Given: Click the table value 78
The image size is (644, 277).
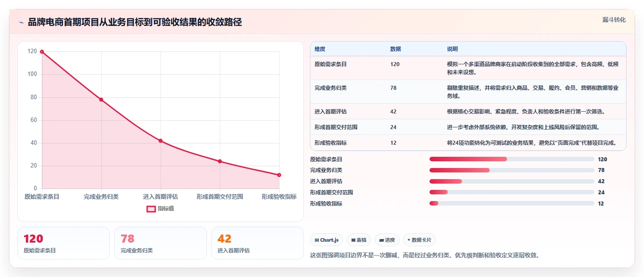Looking at the screenshot, I should point(393,88).
